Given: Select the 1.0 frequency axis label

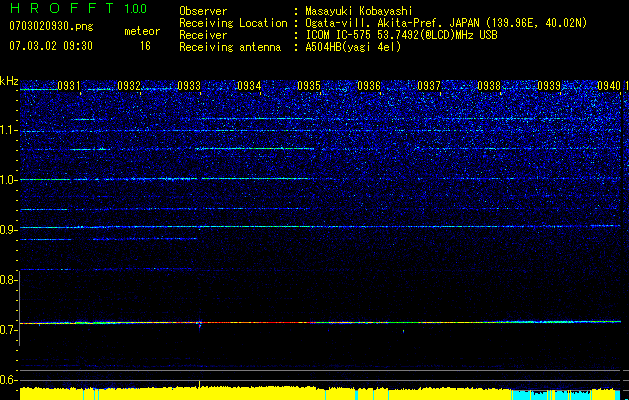Looking at the screenshot, I should click(9, 180).
